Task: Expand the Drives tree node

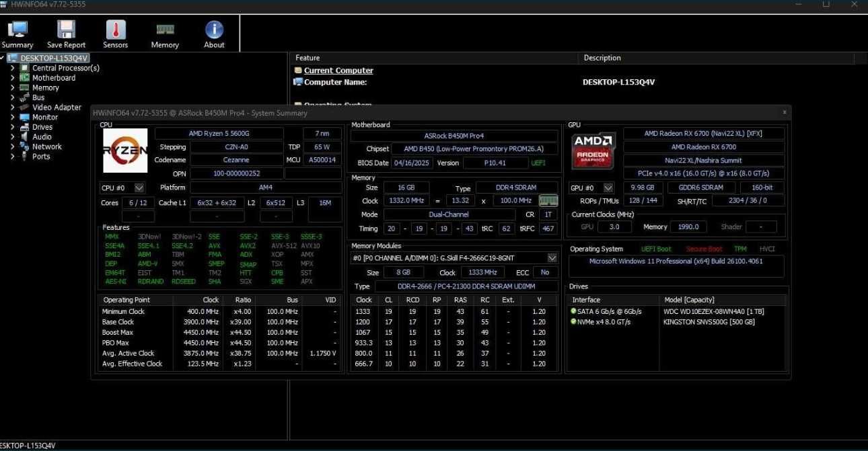Action: click(12, 127)
